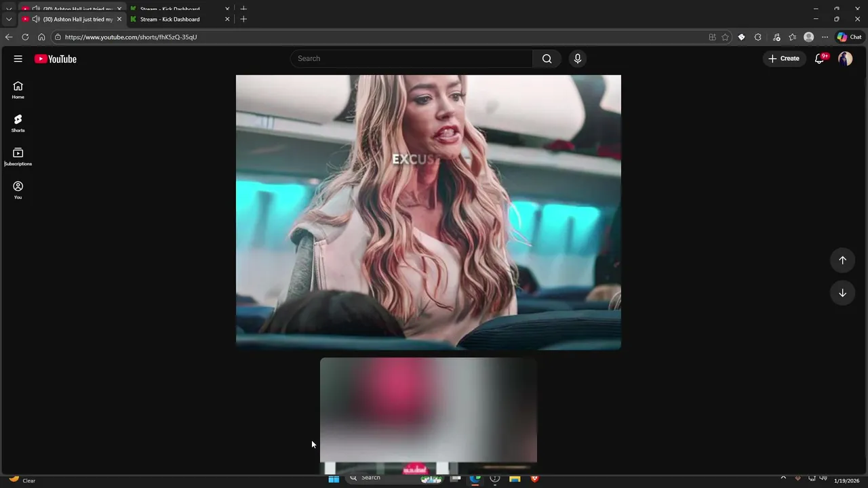Image resolution: width=868 pixels, height=488 pixels.
Task: Open Microsoft Edge from the taskbar
Action: (475, 479)
